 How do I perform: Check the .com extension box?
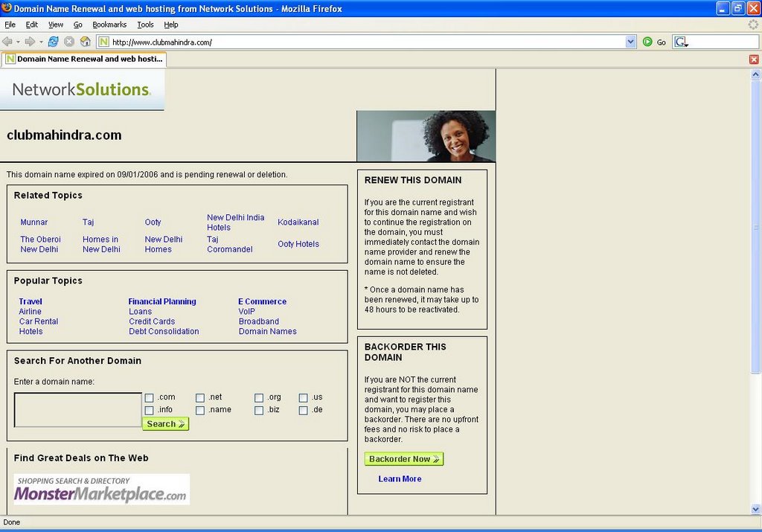(149, 398)
